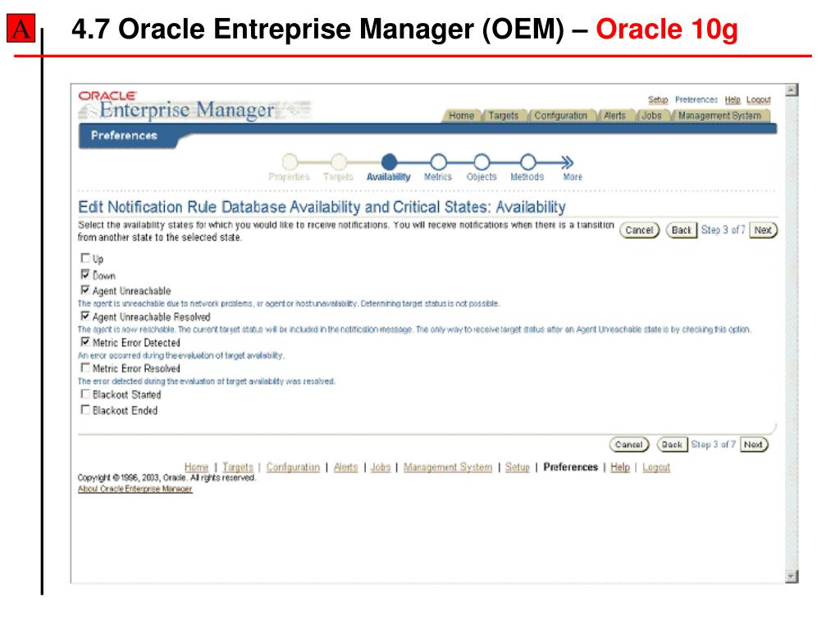Viewport: 840px width, 630px height.
Task: Check the Up availability checkbox
Action: click(x=84, y=258)
